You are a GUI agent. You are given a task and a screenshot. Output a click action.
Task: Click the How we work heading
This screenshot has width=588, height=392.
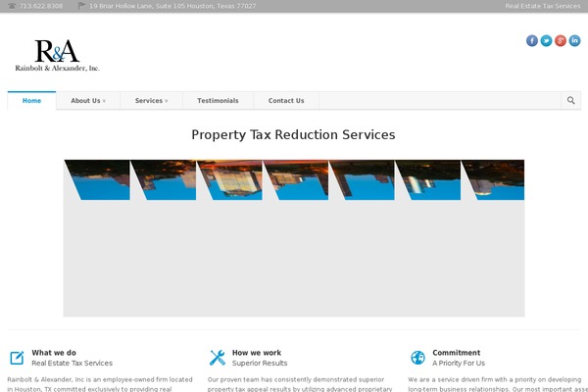pyautogui.click(x=257, y=353)
